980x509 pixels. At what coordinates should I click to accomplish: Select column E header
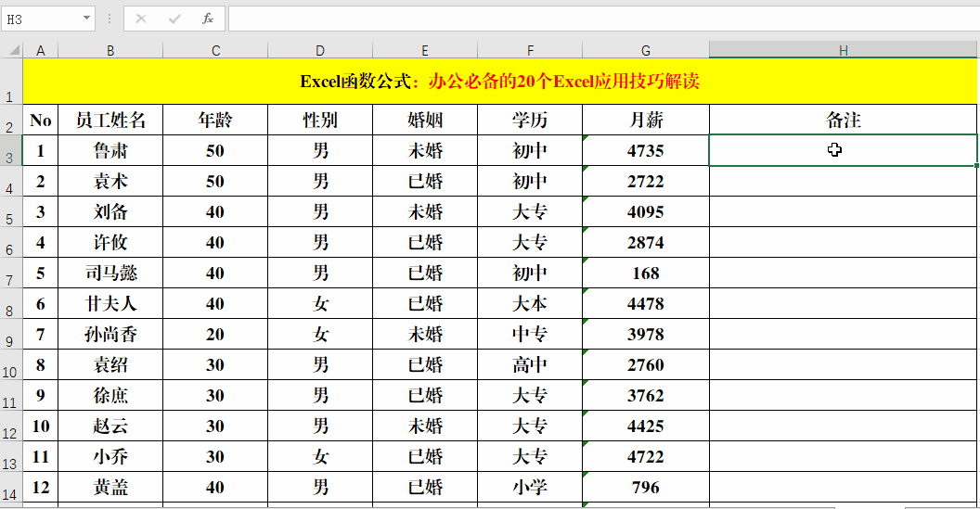425,50
